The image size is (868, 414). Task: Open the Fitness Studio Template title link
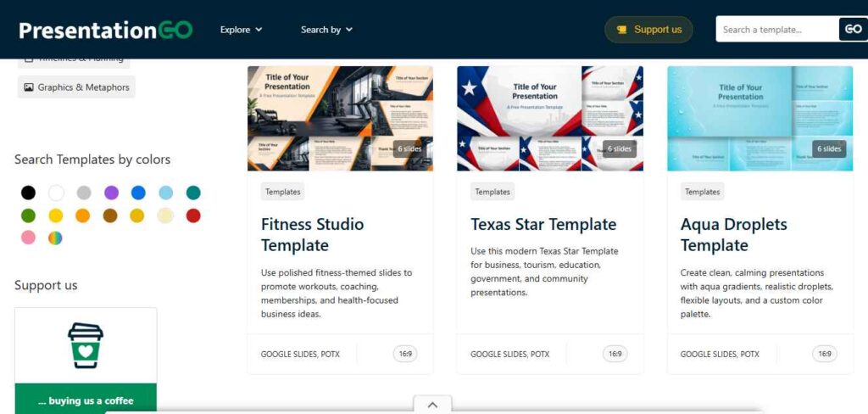pos(312,234)
